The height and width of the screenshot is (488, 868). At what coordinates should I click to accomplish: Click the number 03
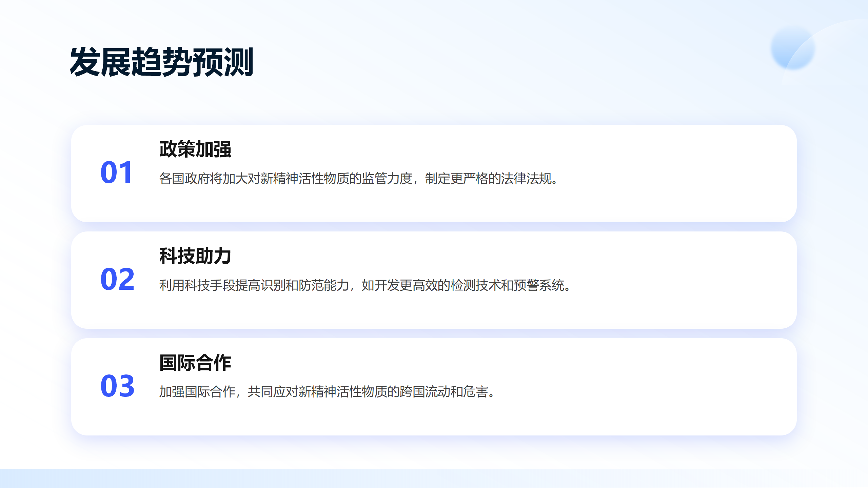point(117,386)
